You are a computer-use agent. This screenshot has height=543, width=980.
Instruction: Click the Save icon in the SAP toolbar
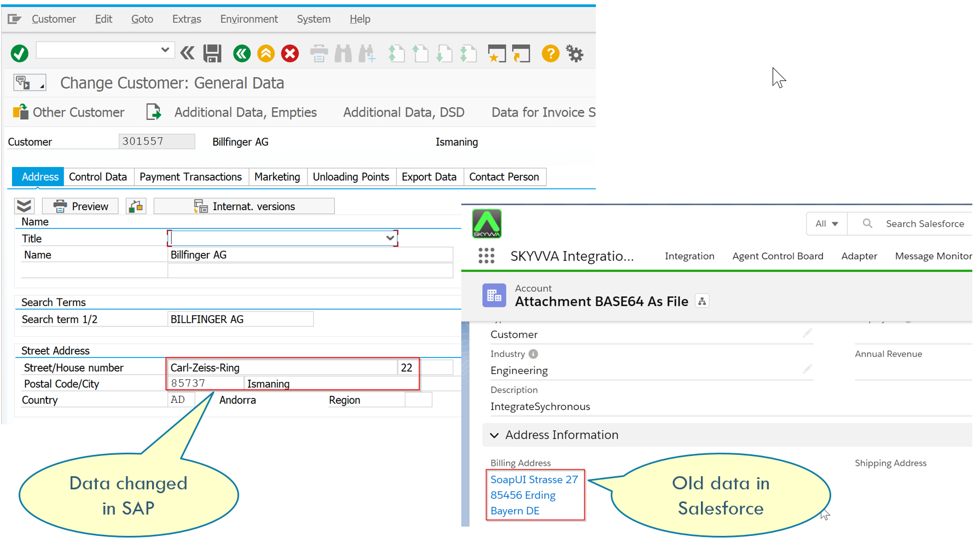(212, 53)
